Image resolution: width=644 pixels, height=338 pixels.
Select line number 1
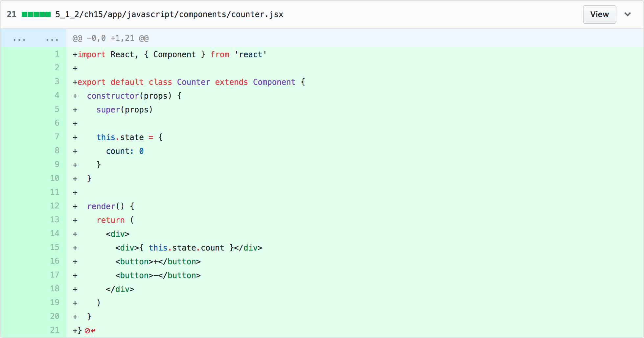point(57,54)
